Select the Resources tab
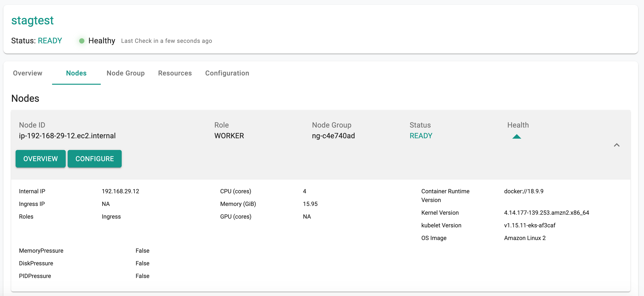Image resolution: width=644 pixels, height=296 pixels. (175, 74)
